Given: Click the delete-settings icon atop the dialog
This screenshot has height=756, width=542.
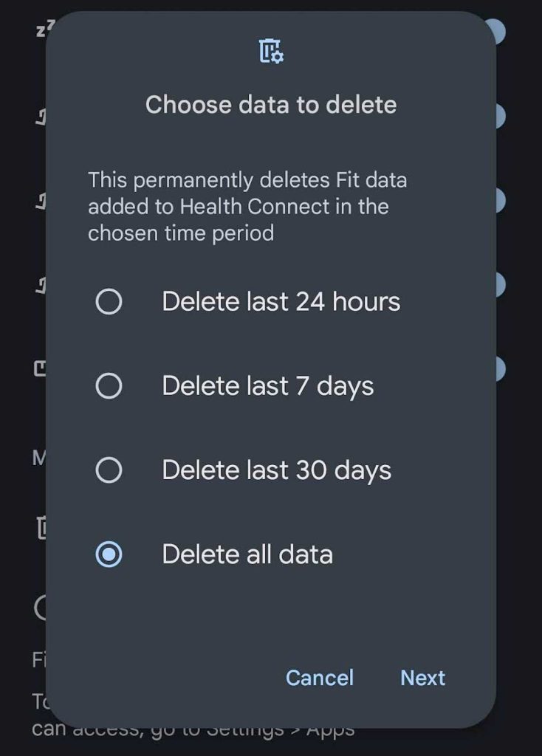Looking at the screenshot, I should (x=271, y=51).
